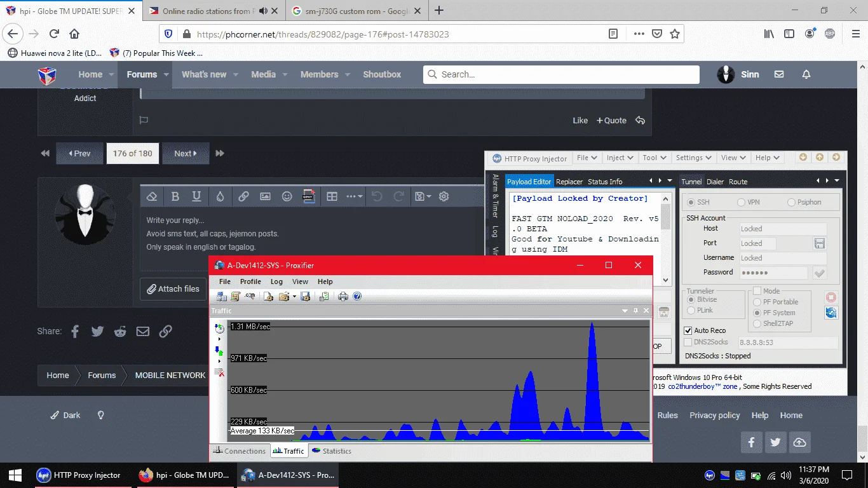
Task: Click the Attach files button
Action: (x=173, y=288)
